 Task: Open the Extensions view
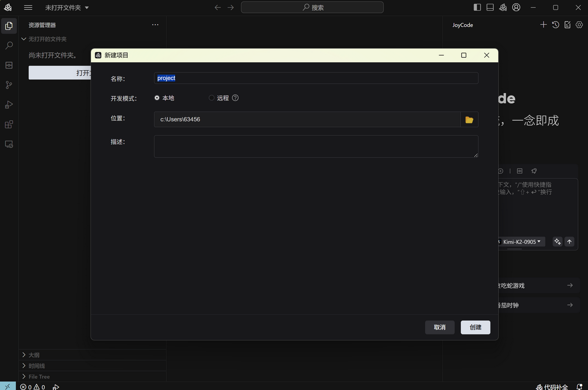point(9,124)
